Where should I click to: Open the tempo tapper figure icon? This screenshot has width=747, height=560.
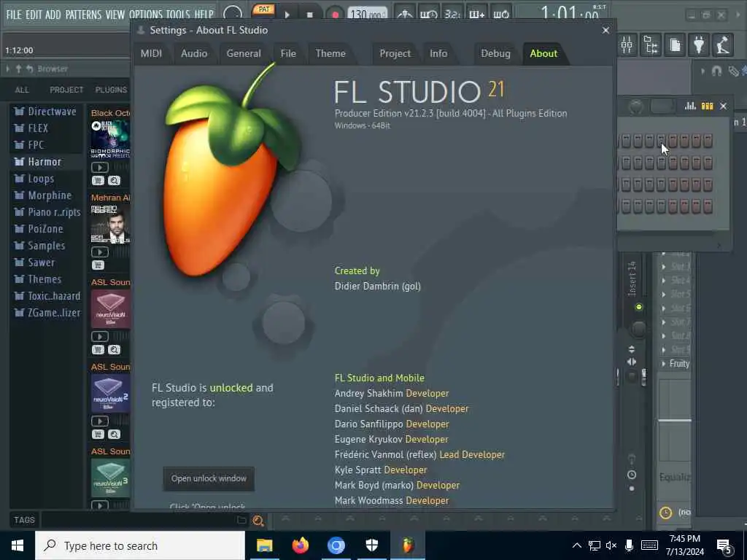click(x=723, y=45)
